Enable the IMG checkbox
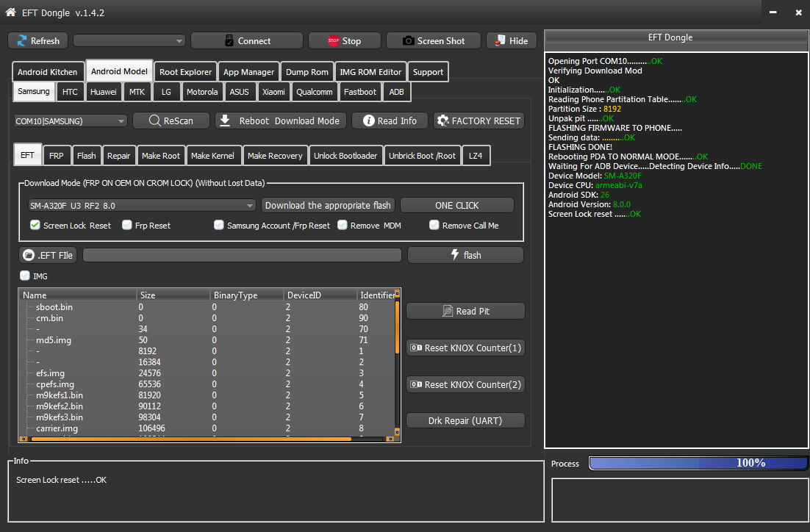Screen dimensions: 810x532 pyautogui.click(x=25, y=276)
